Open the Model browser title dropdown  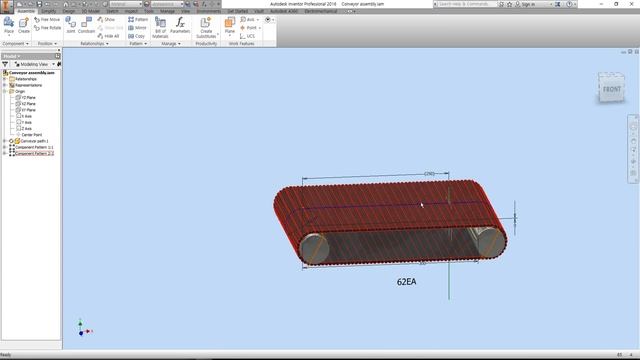(x=11, y=56)
